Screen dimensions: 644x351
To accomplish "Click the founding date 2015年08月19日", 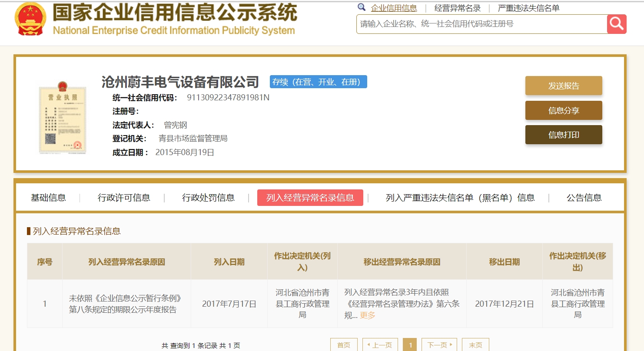I will point(185,152).
